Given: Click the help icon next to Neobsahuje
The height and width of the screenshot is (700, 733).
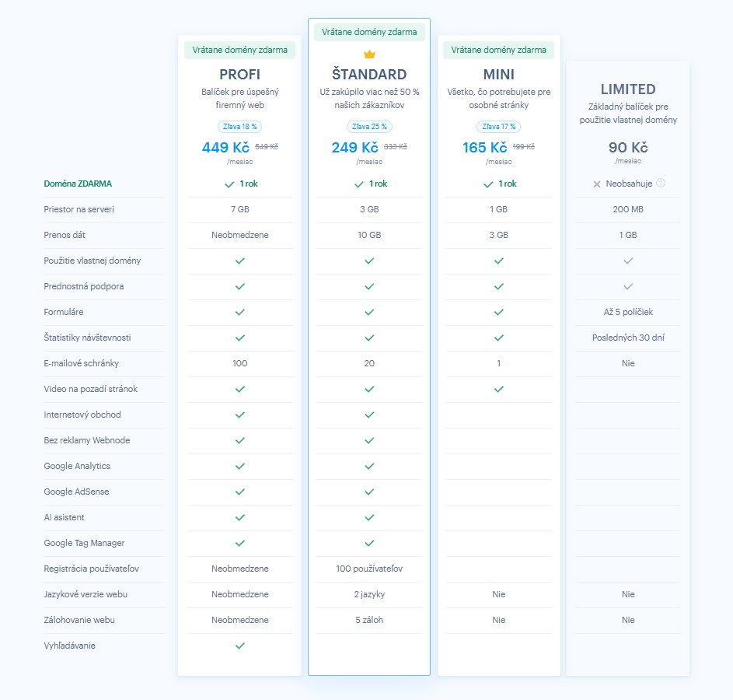Looking at the screenshot, I should 661,183.
